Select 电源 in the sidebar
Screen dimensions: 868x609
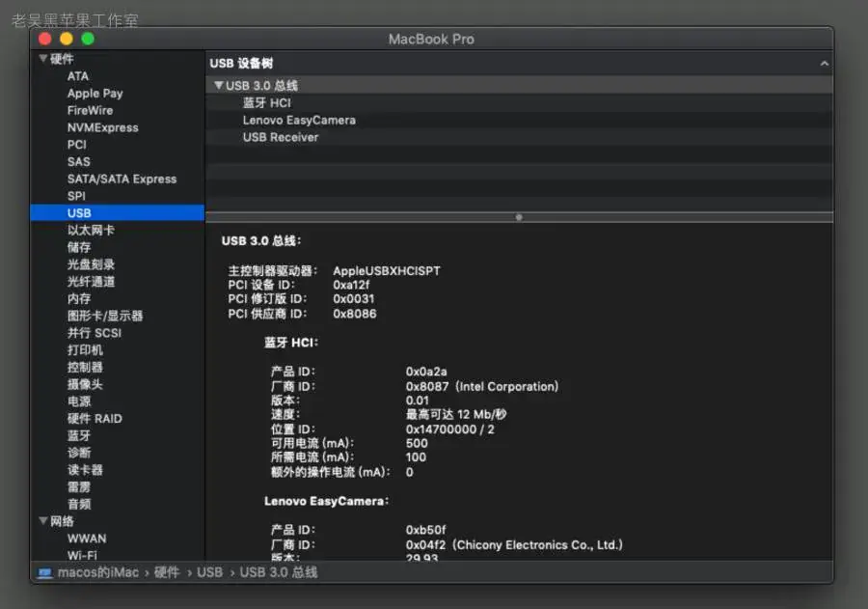click(79, 401)
